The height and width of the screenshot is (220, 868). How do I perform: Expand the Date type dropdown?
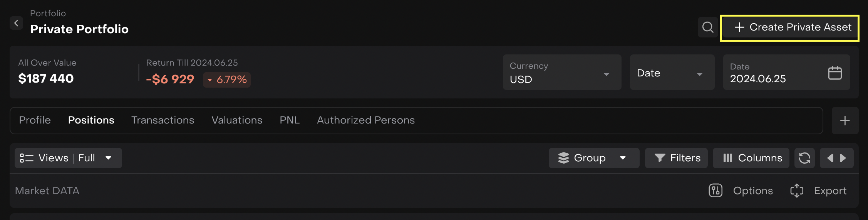pos(672,73)
